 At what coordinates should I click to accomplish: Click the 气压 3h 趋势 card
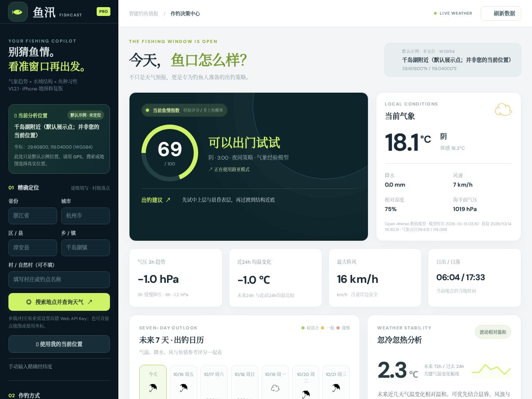pyautogui.click(x=176, y=278)
